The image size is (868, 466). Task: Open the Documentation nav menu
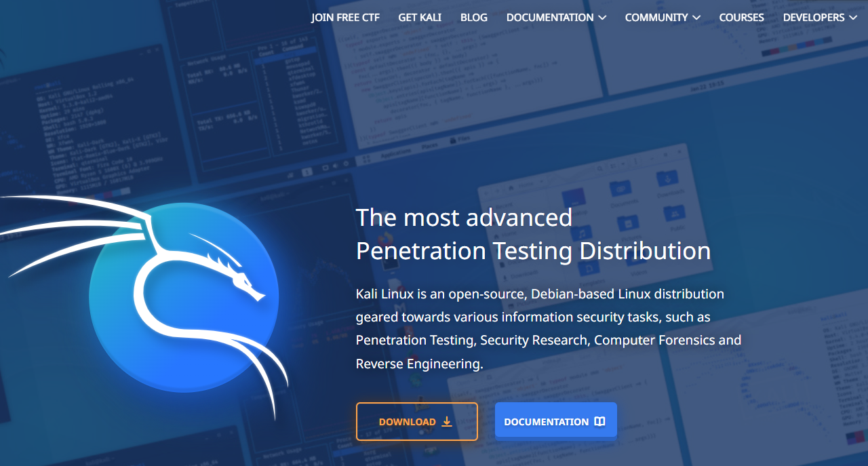[x=556, y=18]
